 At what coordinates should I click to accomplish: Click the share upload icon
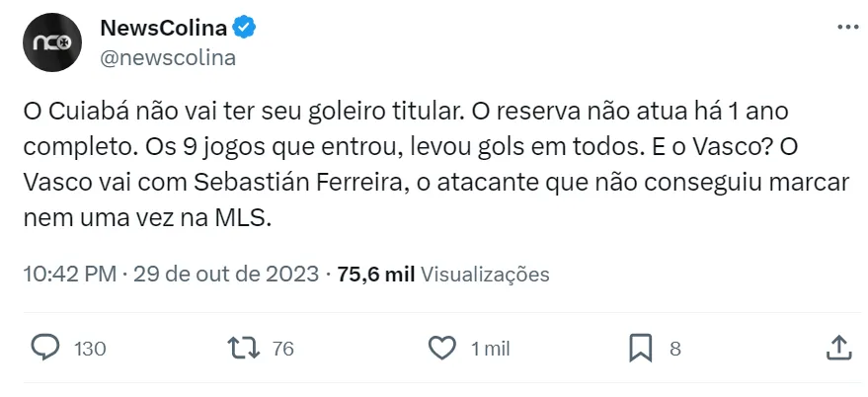[x=838, y=347]
